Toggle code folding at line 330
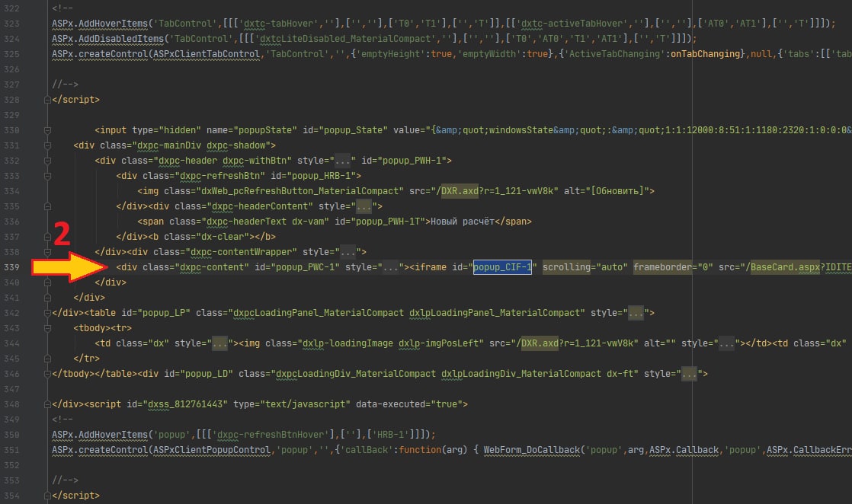Screen dimensions: 852x504 pos(47,130)
